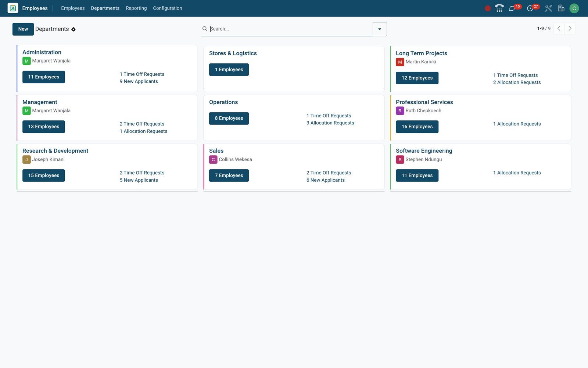Click Ruth Chepkoech's avatar icon
Viewport: 588px width, 368px height.
(400, 111)
